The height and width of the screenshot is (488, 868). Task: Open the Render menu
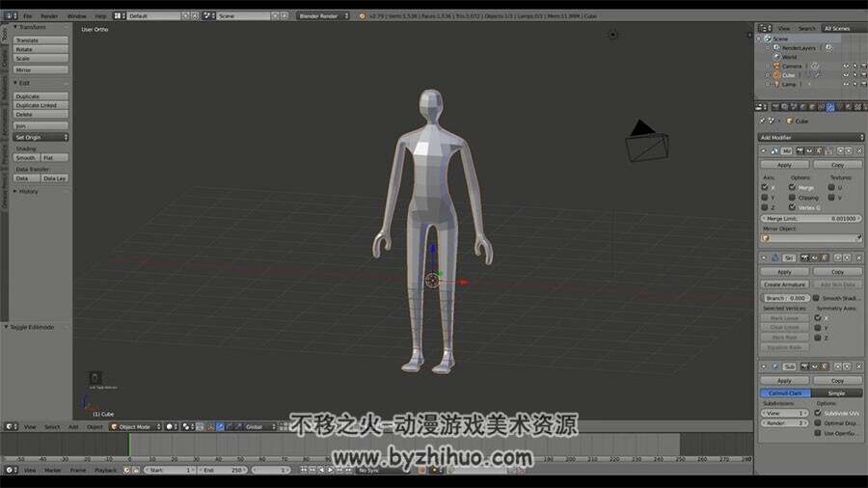(49, 16)
